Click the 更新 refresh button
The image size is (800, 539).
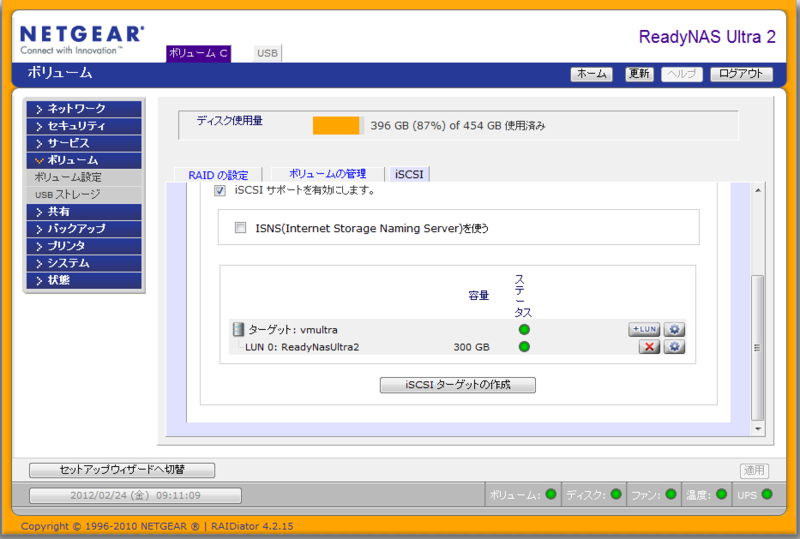coord(639,74)
